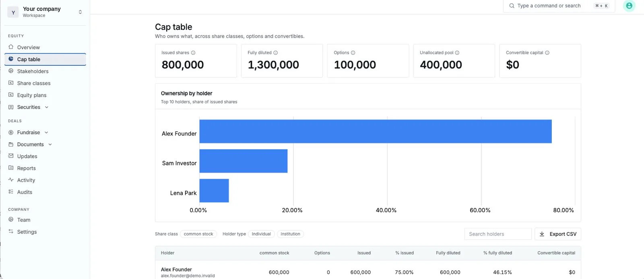Click the Search holders input field
Viewport: 644px width, 279px height.
click(x=498, y=234)
